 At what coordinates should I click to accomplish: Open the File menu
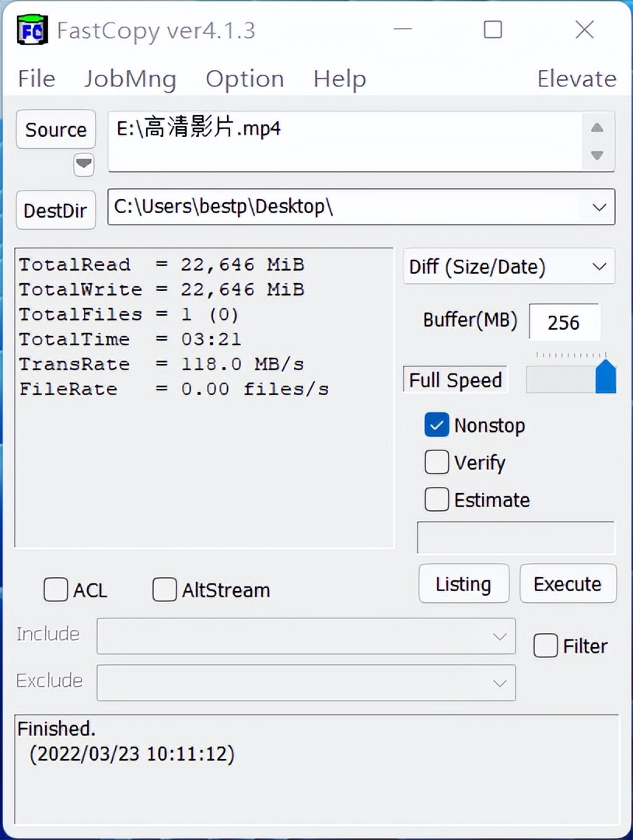pyautogui.click(x=35, y=78)
